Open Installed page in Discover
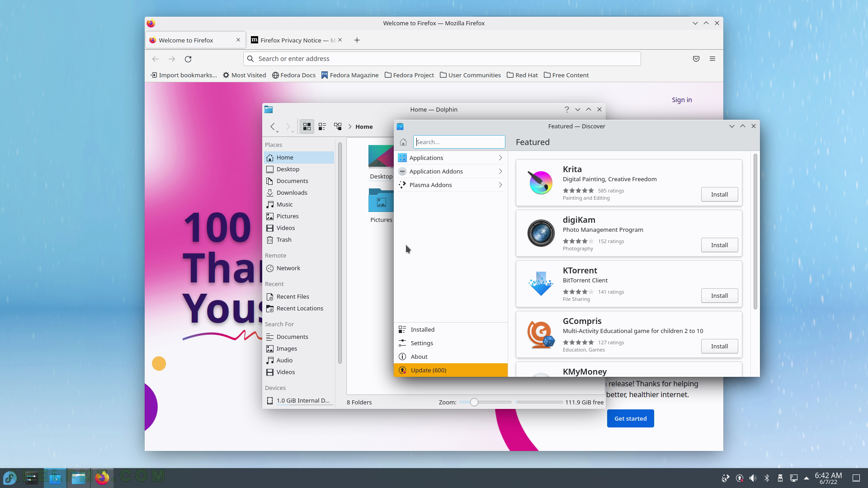Viewport: 868px width, 488px height. [451, 329]
